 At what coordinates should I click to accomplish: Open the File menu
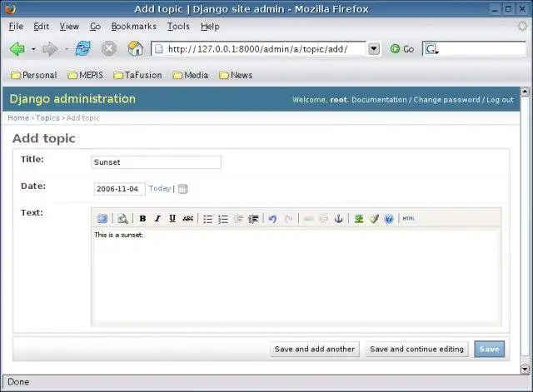(16, 26)
